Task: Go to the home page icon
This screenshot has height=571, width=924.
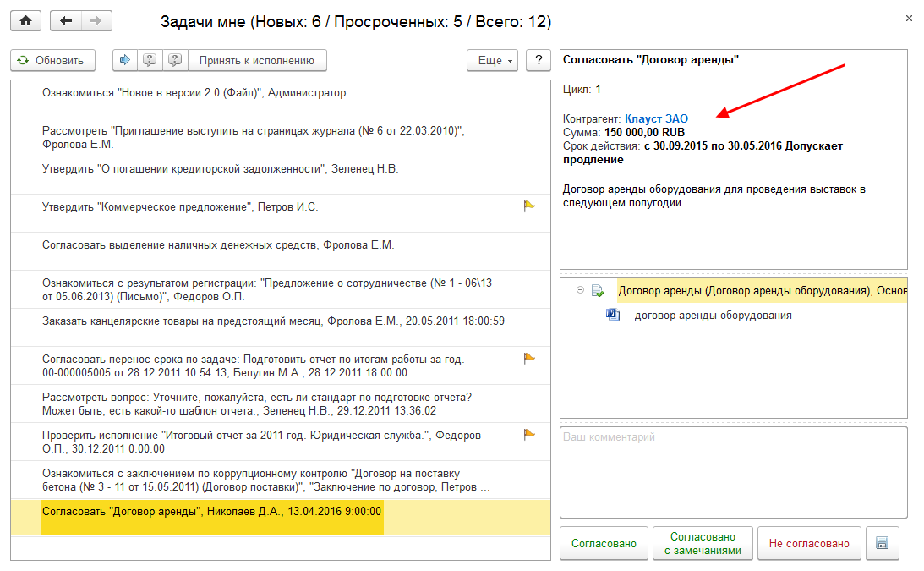Action: click(25, 21)
